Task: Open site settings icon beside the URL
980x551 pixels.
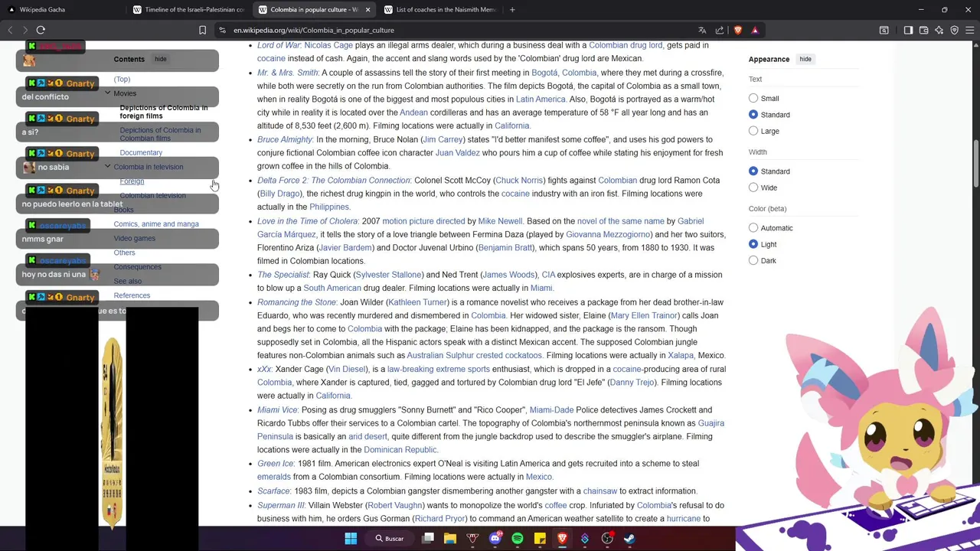Action: tap(222, 30)
